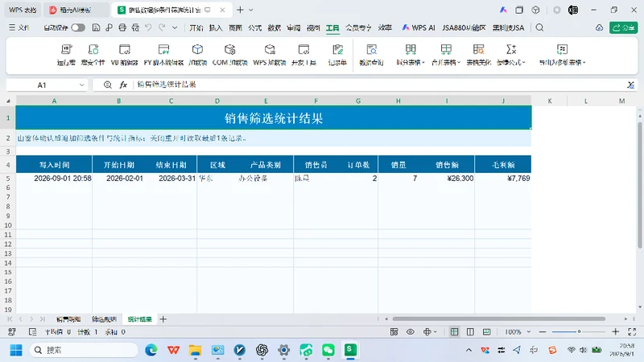Open the data query tool
This screenshot has width=644, height=362.
tap(371, 55)
